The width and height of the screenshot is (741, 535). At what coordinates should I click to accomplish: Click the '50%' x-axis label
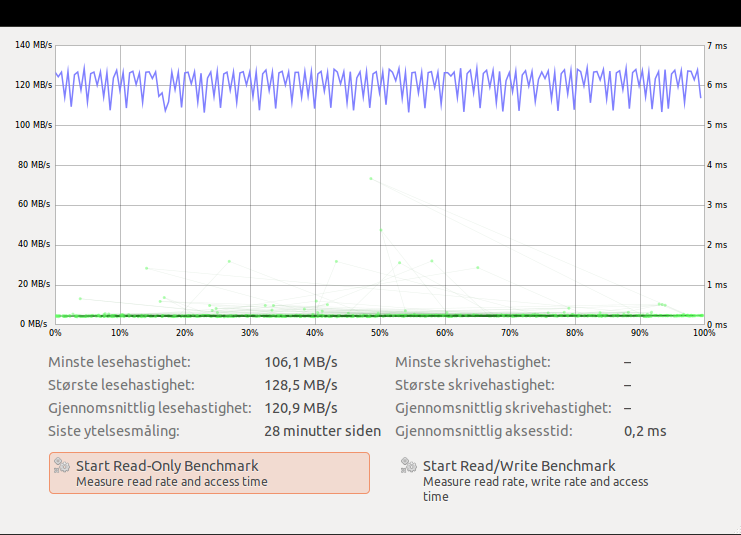pyautogui.click(x=379, y=333)
